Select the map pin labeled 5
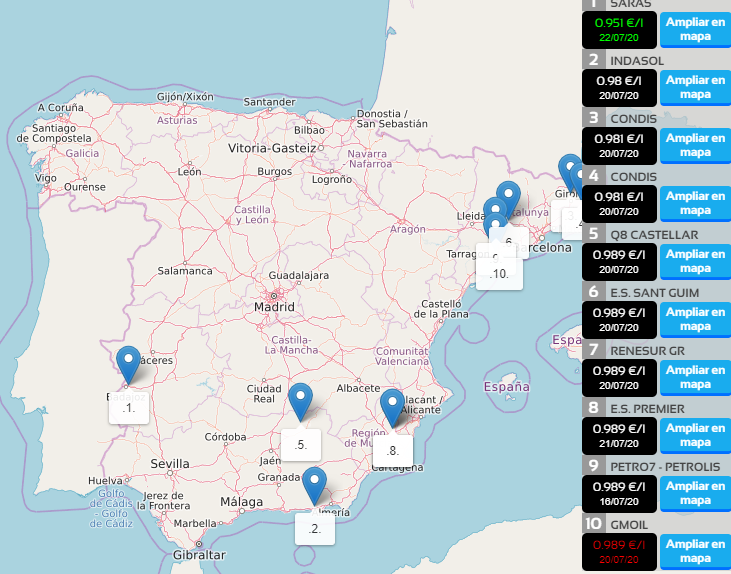 coord(301,399)
